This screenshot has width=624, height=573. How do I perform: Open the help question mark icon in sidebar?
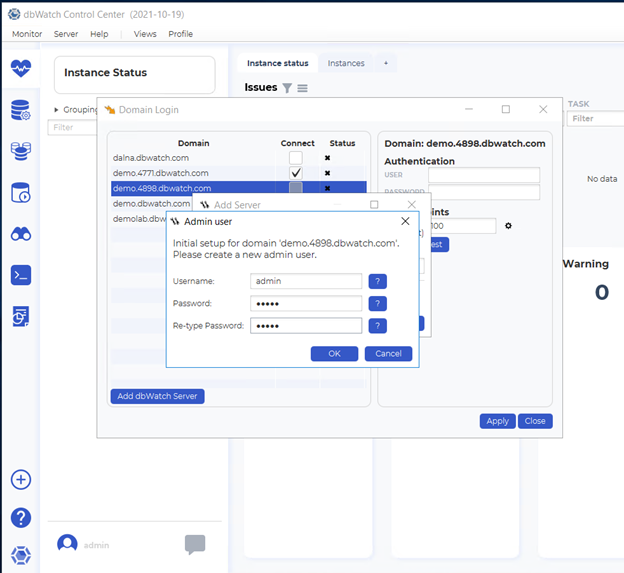(21, 518)
